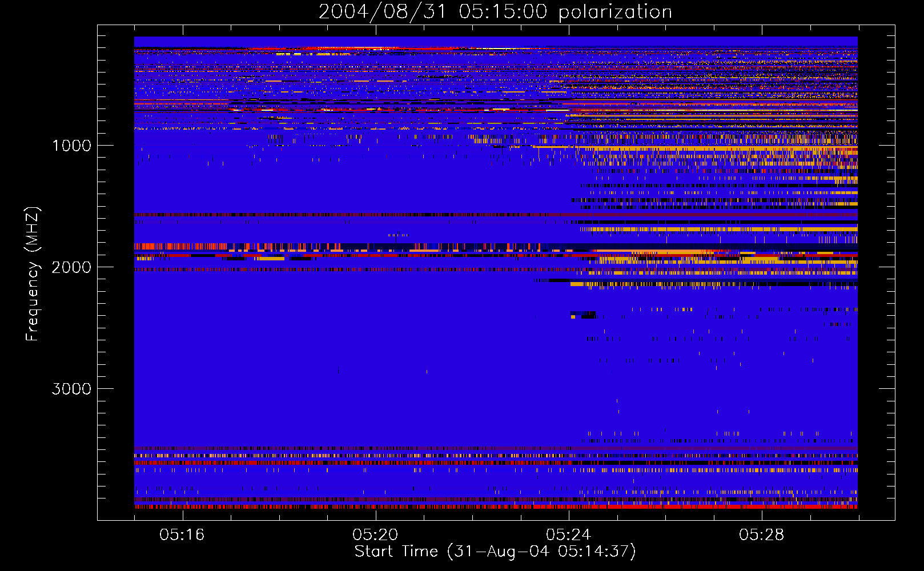Screen dimensions: 924x571
Task: Click the 05:28 time axis label
Action: (761, 535)
